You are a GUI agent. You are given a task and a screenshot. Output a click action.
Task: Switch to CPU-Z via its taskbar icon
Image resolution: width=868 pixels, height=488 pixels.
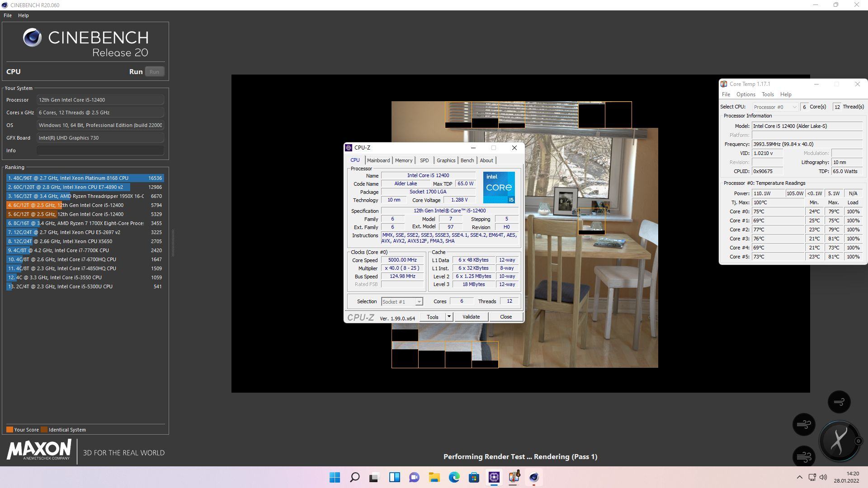[494, 477]
